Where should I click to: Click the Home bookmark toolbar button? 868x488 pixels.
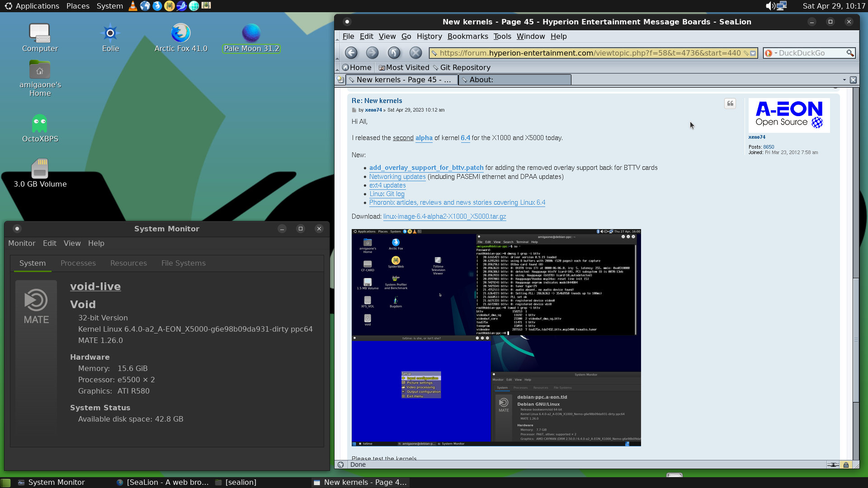click(357, 67)
